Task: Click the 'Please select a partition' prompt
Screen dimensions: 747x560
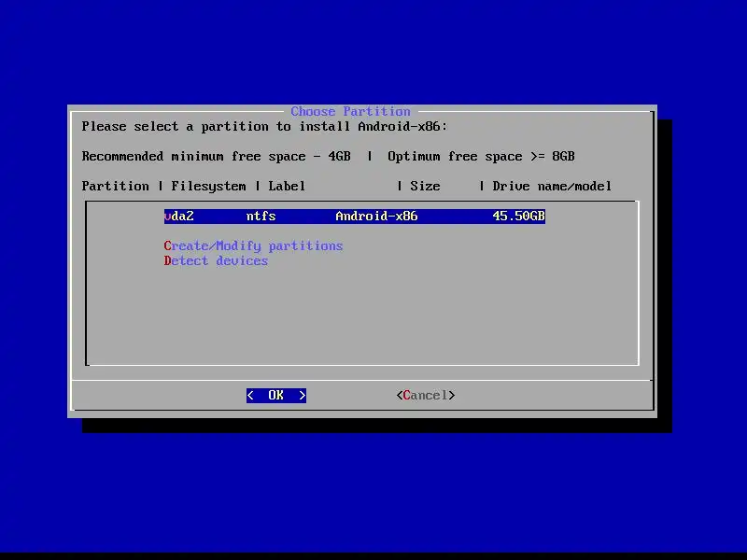Action: click(264, 127)
